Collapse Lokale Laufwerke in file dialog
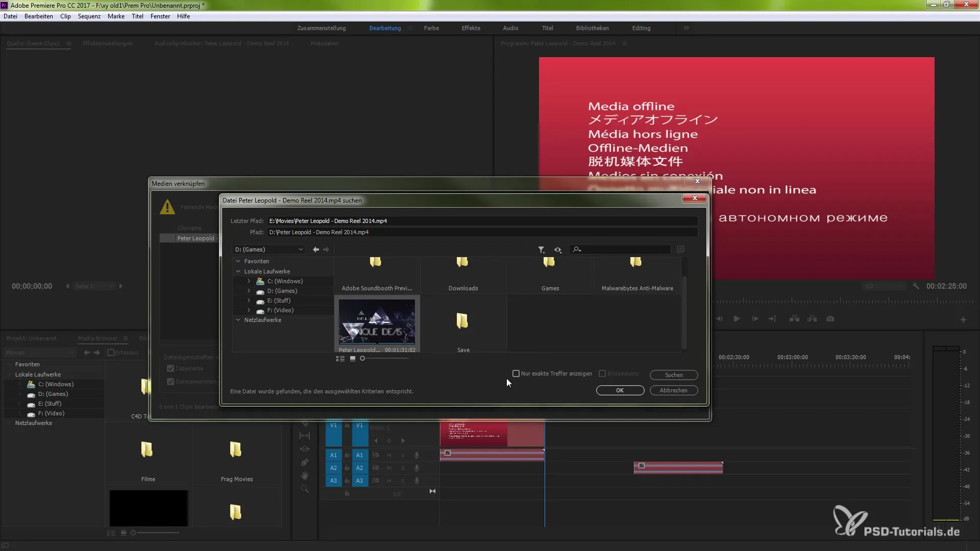 coord(238,271)
